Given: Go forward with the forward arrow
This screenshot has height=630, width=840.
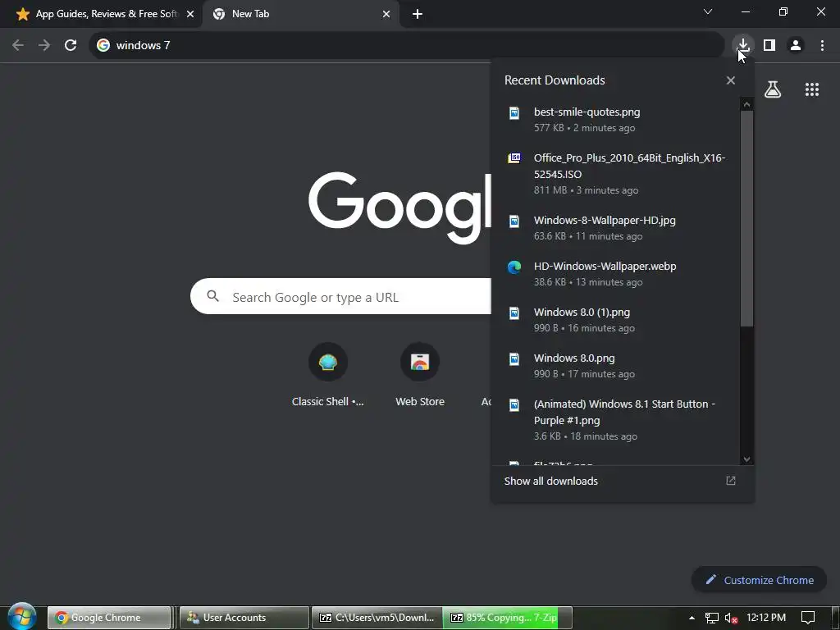Looking at the screenshot, I should pyautogui.click(x=44, y=45).
